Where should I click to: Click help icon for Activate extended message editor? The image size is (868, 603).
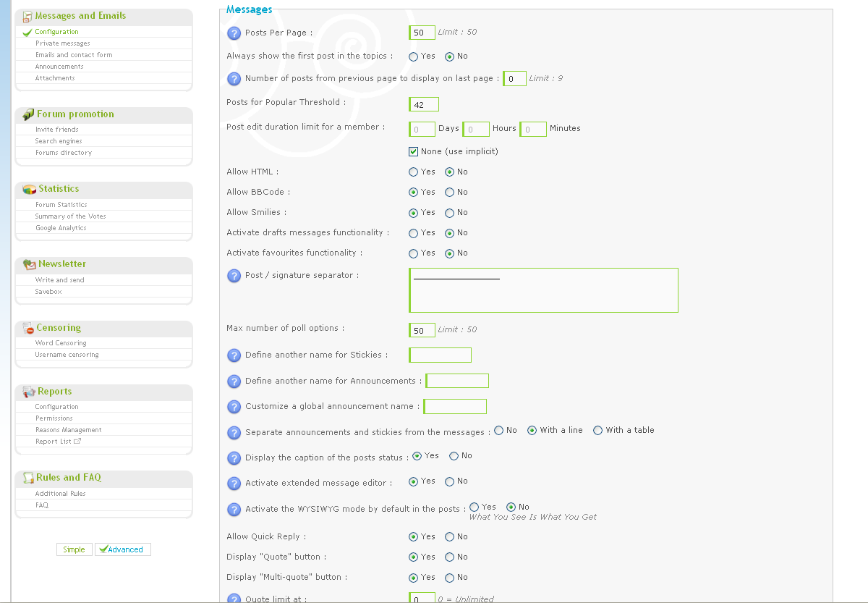[x=234, y=483]
